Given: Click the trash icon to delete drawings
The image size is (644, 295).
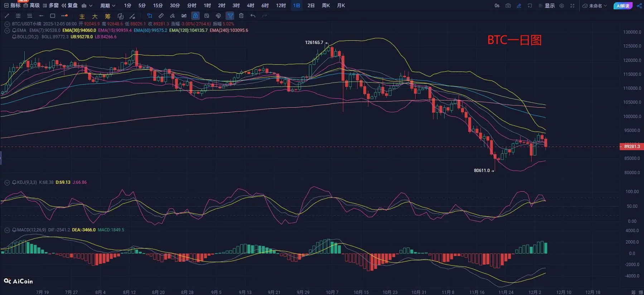Looking at the screenshot, I should 241,16.
